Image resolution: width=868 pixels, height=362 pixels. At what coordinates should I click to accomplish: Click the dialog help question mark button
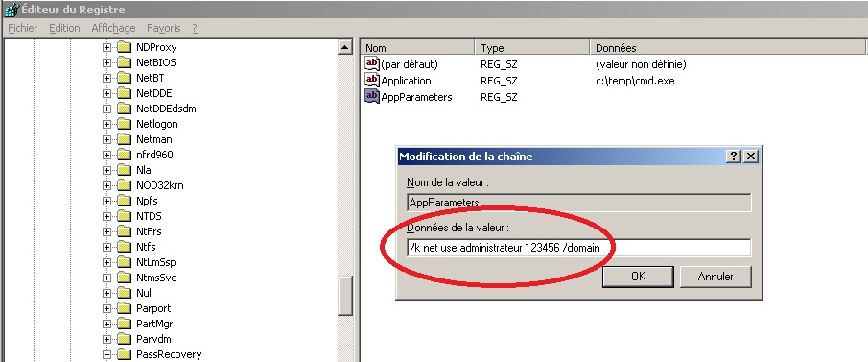(734, 157)
